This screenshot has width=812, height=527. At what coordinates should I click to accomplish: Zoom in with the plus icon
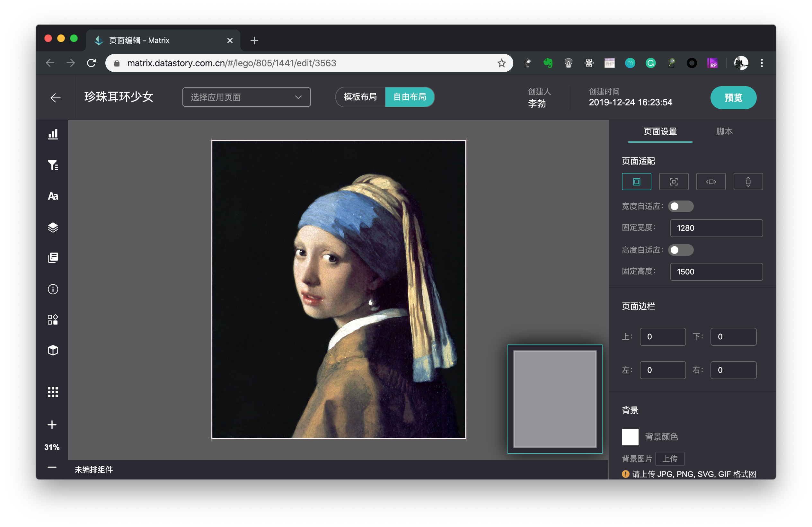pyautogui.click(x=52, y=425)
